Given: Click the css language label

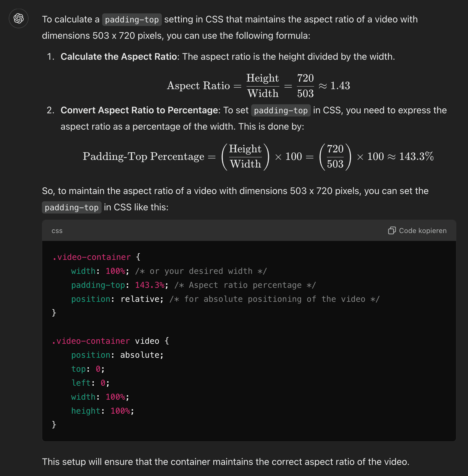Looking at the screenshot, I should (x=57, y=231).
